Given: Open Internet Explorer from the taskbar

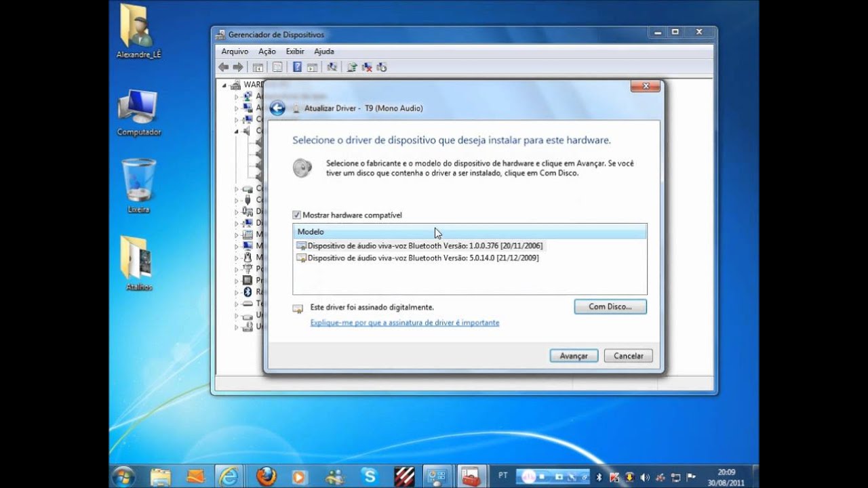Looking at the screenshot, I should pos(230,476).
